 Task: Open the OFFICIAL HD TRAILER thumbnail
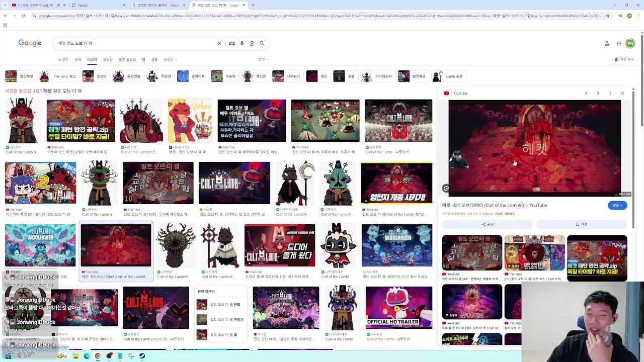(398, 308)
